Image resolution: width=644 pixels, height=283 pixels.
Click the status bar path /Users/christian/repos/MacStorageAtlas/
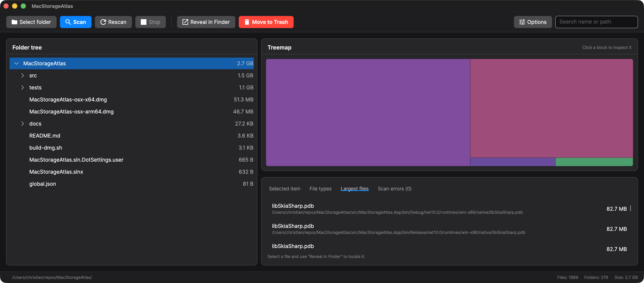coord(52,277)
